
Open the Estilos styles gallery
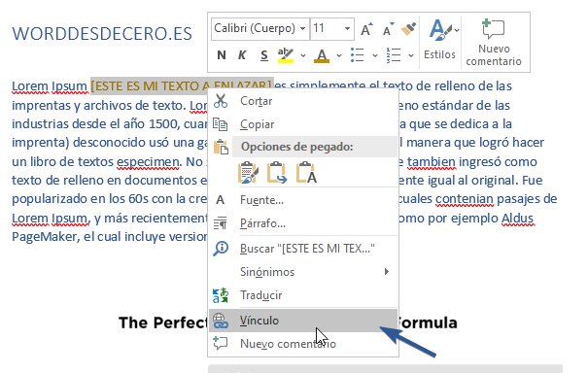[x=440, y=40]
